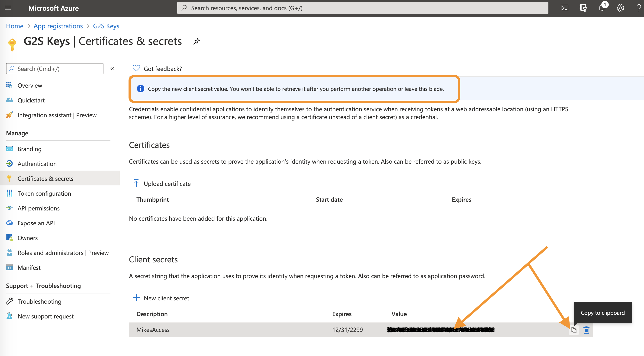Click the collapse sidebar chevron button
This screenshot has height=356, width=644.
113,69
